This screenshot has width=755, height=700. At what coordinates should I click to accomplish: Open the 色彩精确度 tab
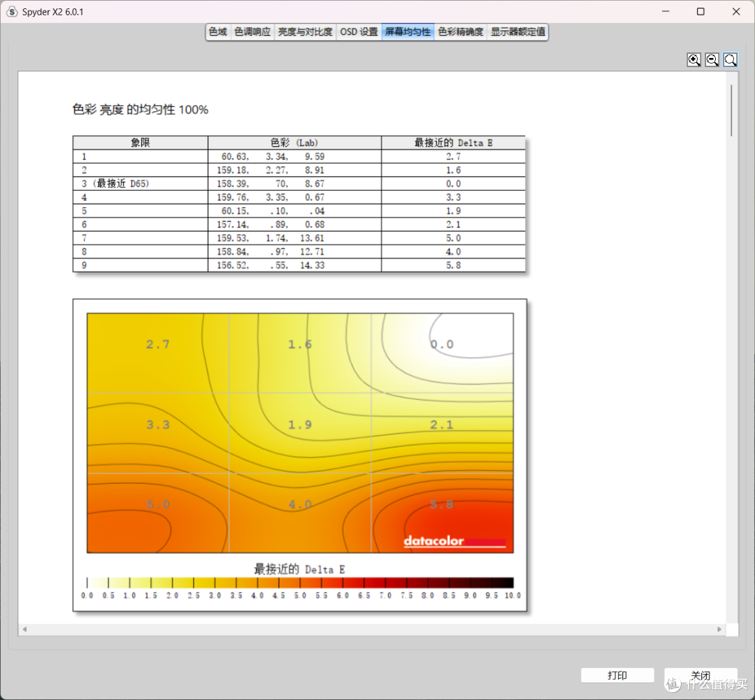(x=460, y=31)
